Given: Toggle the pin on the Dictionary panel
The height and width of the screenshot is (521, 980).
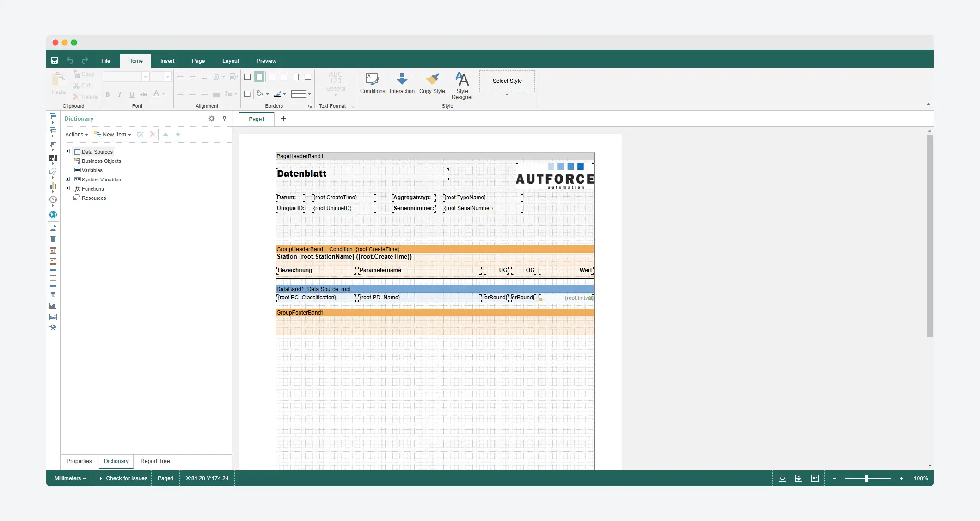Looking at the screenshot, I should tap(224, 118).
